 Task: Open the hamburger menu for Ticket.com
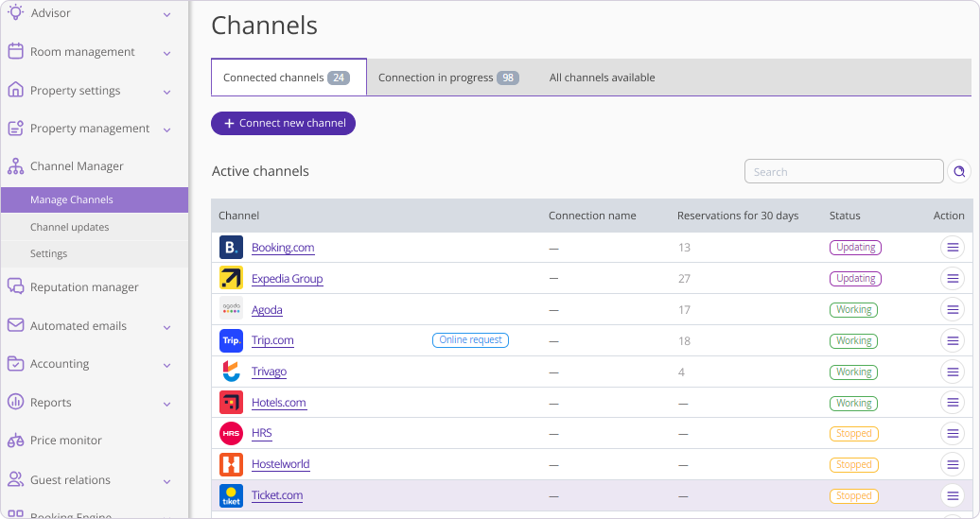[x=953, y=495]
